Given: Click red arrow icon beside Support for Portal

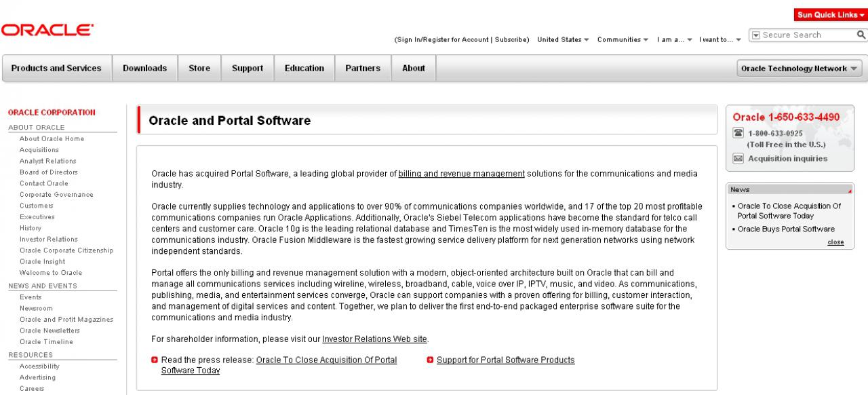Looking at the screenshot, I should point(431,360).
